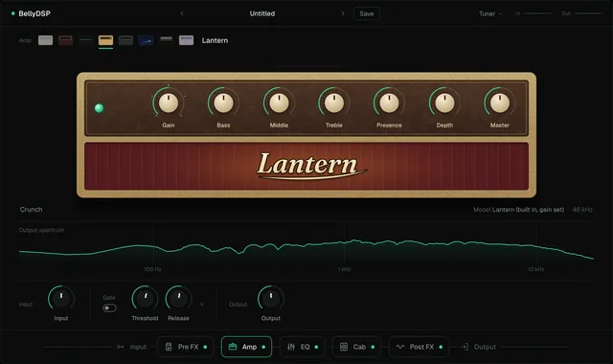Screen dimensions: 613x364
Task: Click the BellyDSP logo
Action: tap(31, 13)
